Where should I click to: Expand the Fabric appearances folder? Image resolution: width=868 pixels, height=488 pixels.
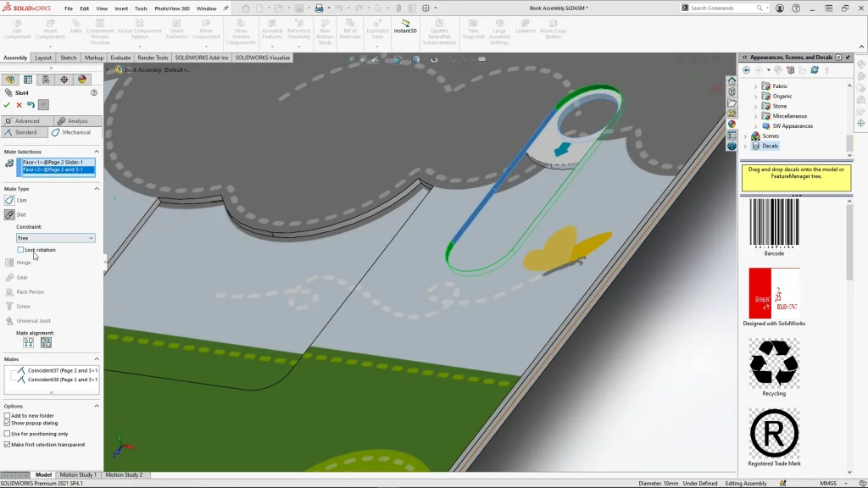pyautogui.click(x=756, y=86)
